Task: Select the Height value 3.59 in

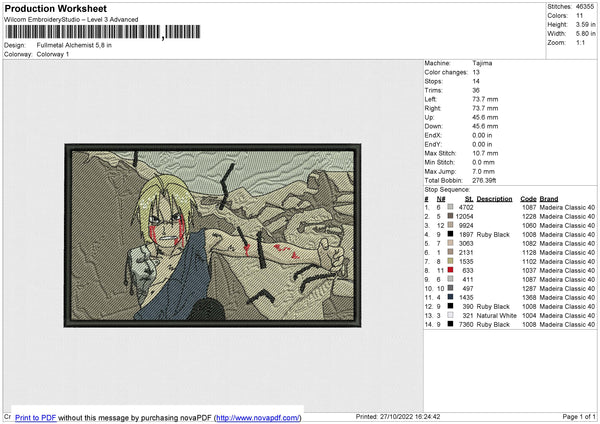Action: click(585, 24)
